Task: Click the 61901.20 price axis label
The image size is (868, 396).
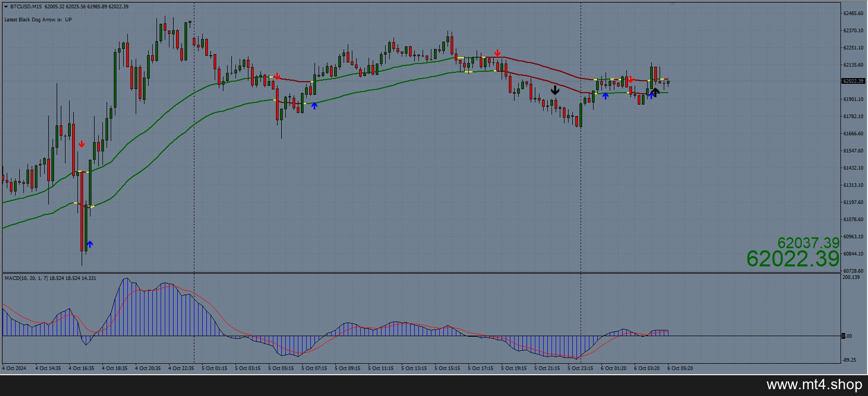Action: pyautogui.click(x=853, y=99)
